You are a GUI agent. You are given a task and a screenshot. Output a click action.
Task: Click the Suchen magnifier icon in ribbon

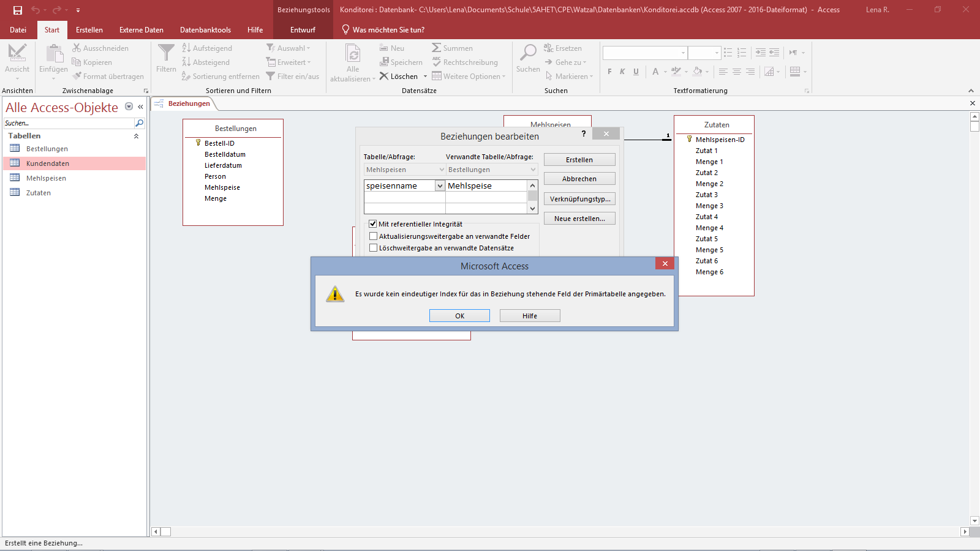[x=528, y=53]
